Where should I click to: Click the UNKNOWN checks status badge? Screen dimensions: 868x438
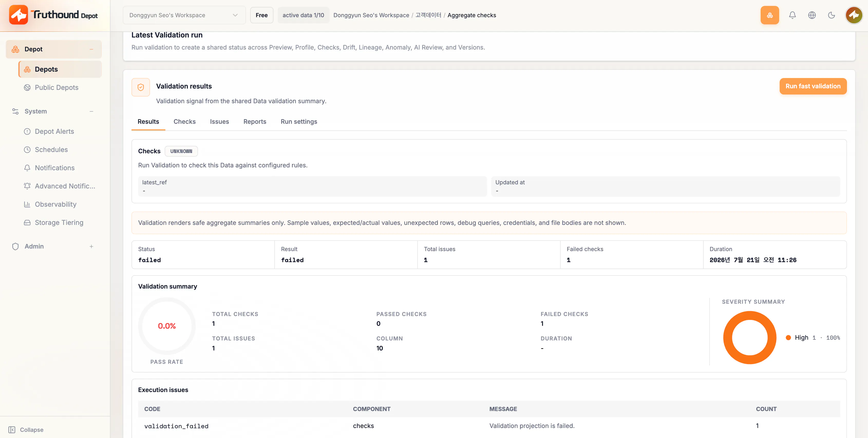pos(181,151)
